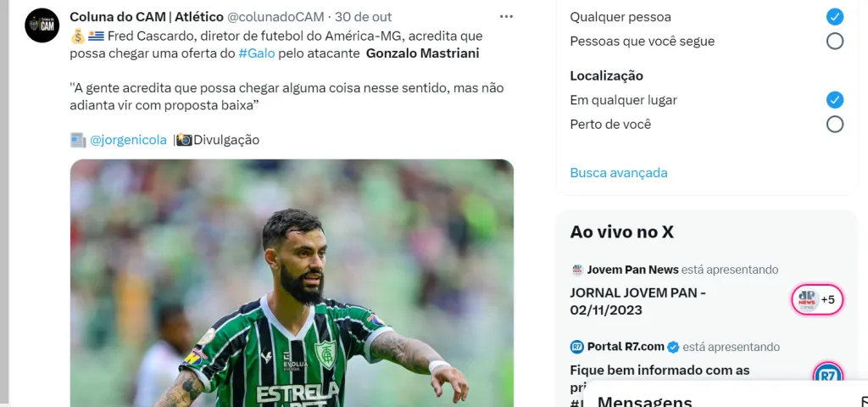Open Coluna do CAM | Atlético profile name
Screen dimensions: 868x407
coord(147,17)
